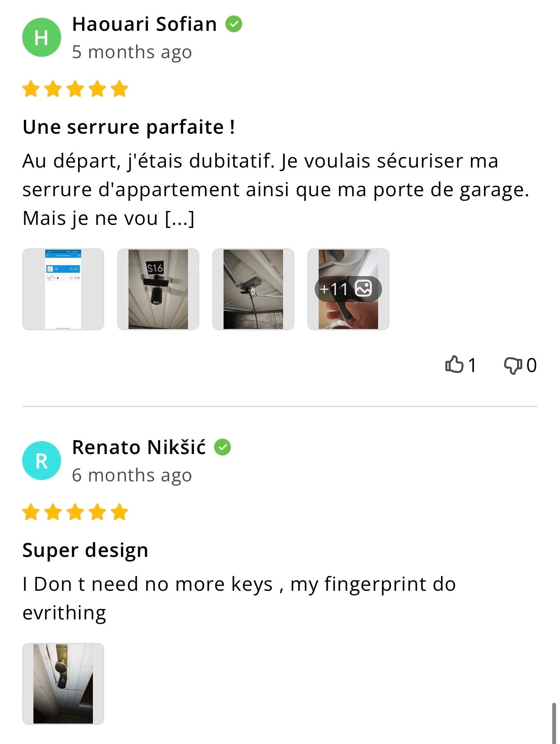Click the reviewer name Haouari Sofian
This screenshot has width=560, height=744.
(144, 24)
